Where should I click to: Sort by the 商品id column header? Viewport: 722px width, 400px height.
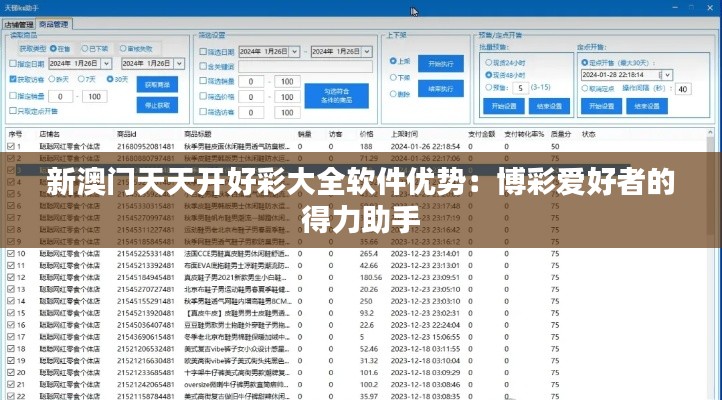pos(127,134)
